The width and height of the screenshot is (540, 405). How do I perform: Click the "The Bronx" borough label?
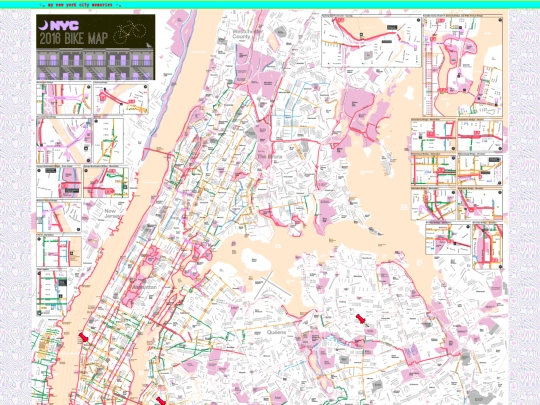(x=270, y=156)
